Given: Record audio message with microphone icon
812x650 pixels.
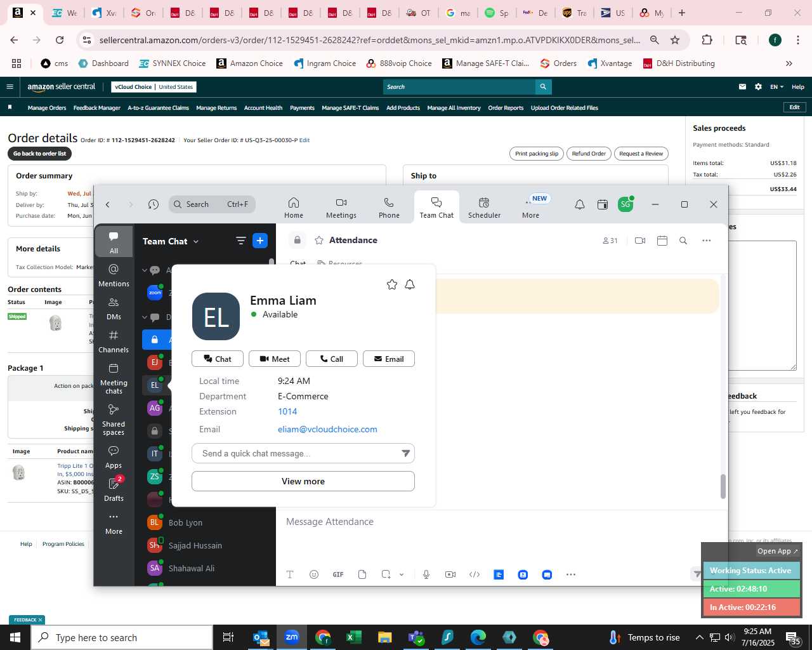Looking at the screenshot, I should 426,574.
